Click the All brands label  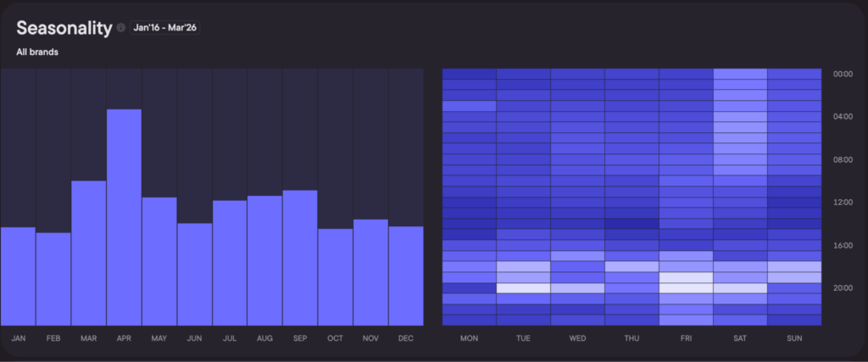point(37,53)
